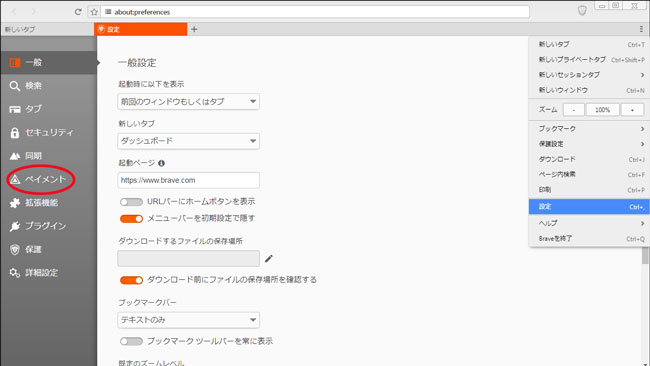This screenshot has height=366, width=650.
Task: Expand the 保護設定 submenu
Action: pos(589,144)
